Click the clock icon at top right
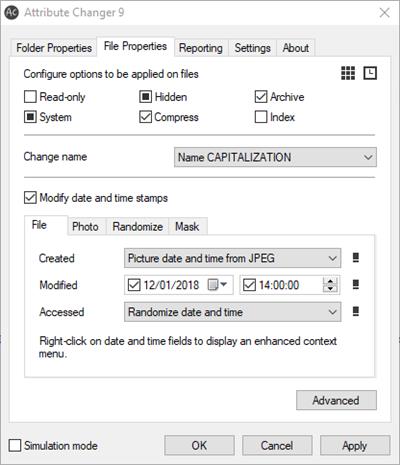This screenshot has width=400, height=465. [x=370, y=73]
